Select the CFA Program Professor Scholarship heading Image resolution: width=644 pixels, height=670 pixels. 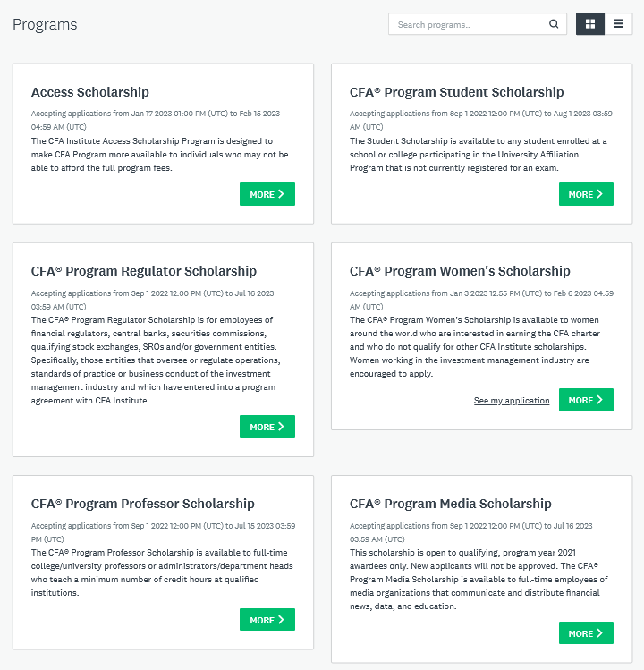143,504
